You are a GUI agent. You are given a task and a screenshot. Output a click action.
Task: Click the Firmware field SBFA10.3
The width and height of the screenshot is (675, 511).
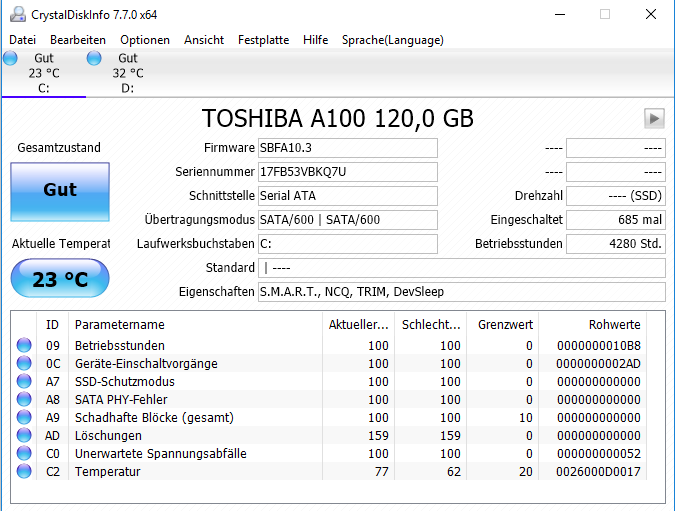348,148
